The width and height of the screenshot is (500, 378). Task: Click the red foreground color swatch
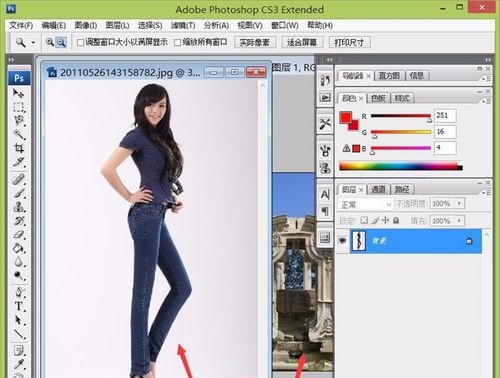[345, 117]
